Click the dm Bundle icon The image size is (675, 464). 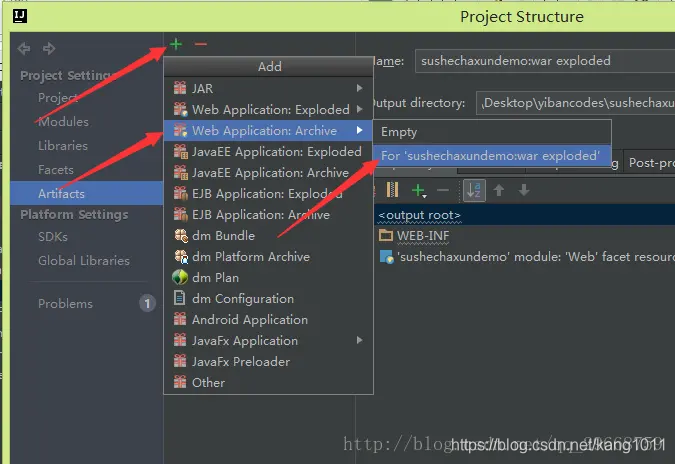pyautogui.click(x=180, y=235)
